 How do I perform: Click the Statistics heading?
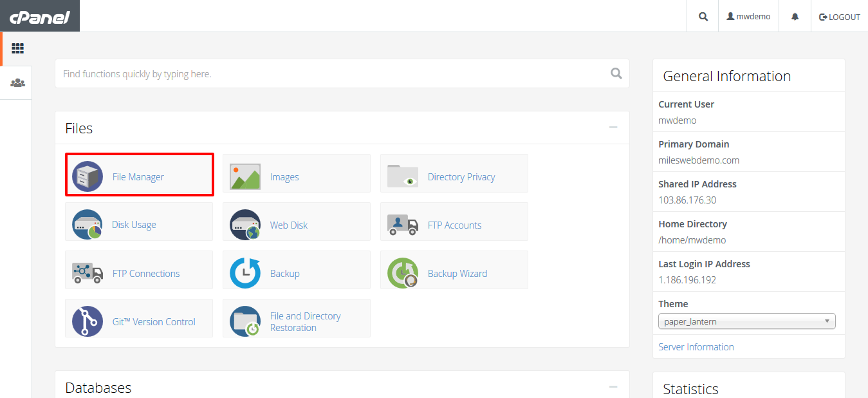tap(691, 389)
